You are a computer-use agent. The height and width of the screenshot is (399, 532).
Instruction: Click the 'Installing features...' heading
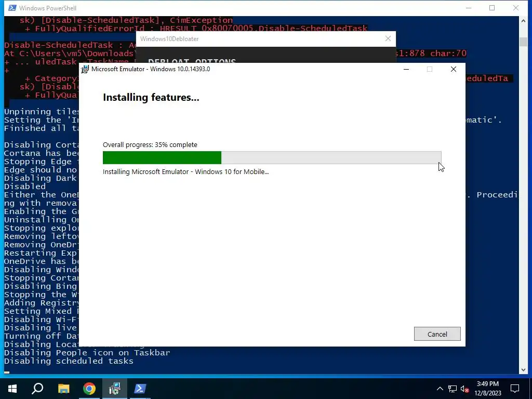coord(151,98)
